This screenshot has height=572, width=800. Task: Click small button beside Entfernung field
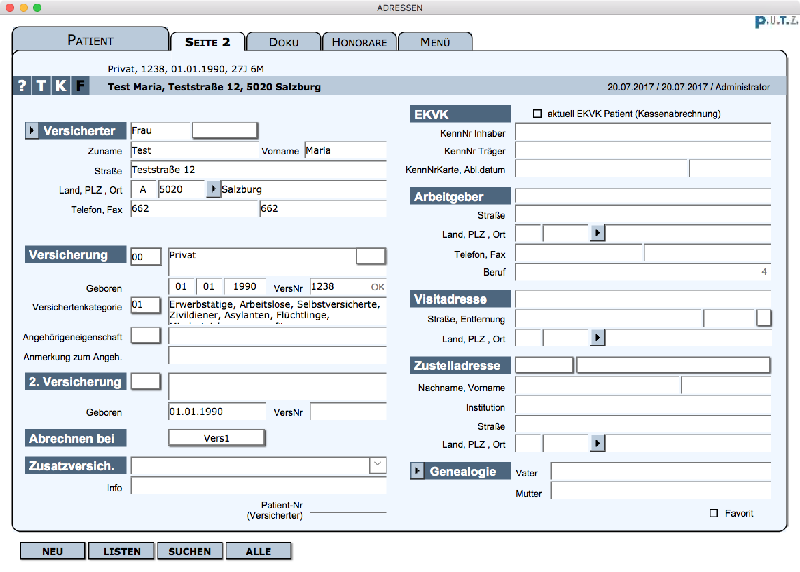click(764, 318)
